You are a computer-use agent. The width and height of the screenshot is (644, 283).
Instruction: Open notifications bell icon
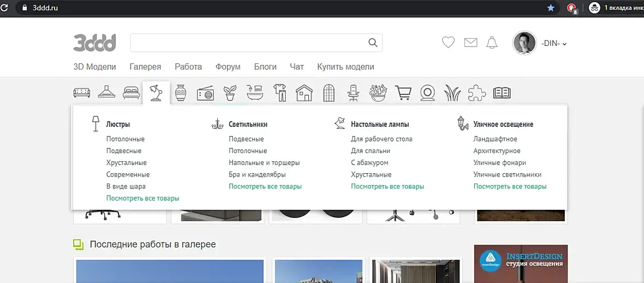coord(492,43)
